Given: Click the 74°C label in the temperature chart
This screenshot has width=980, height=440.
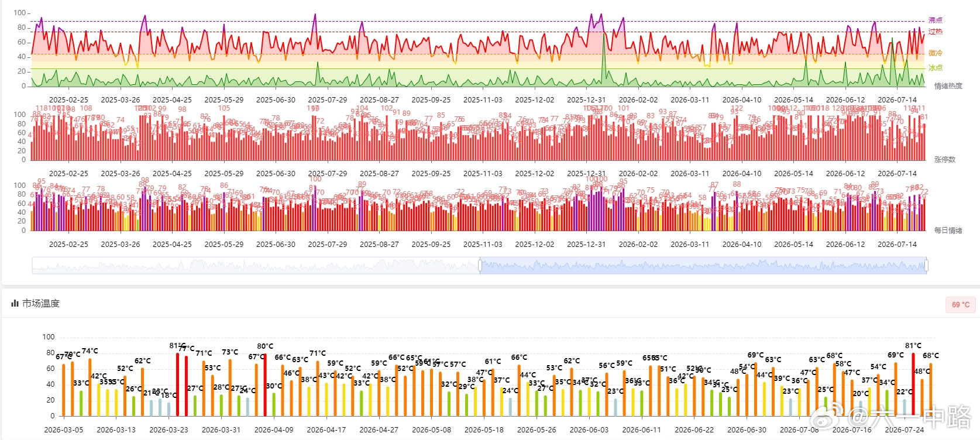Looking at the screenshot, I should pyautogui.click(x=90, y=351).
